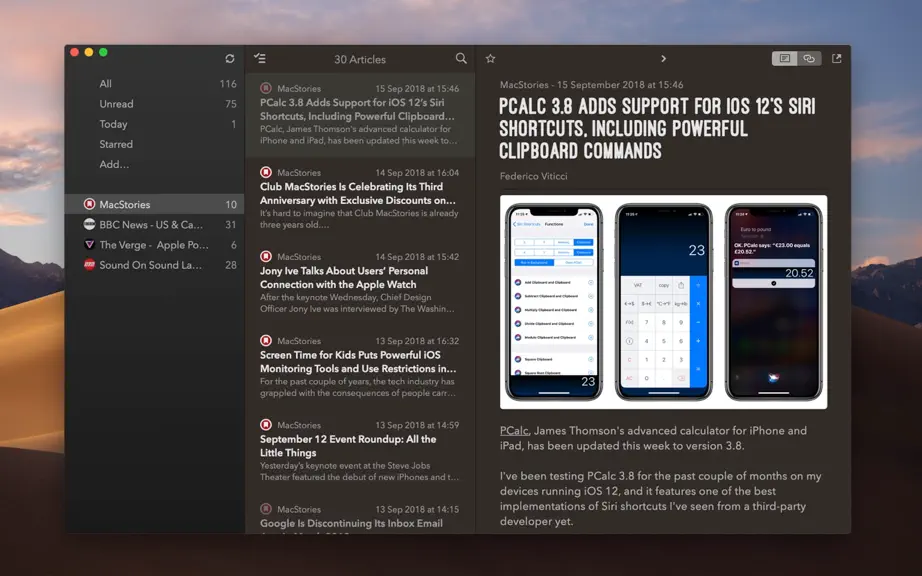Open Screen Time for Kids article
The width and height of the screenshot is (922, 576).
360,367
